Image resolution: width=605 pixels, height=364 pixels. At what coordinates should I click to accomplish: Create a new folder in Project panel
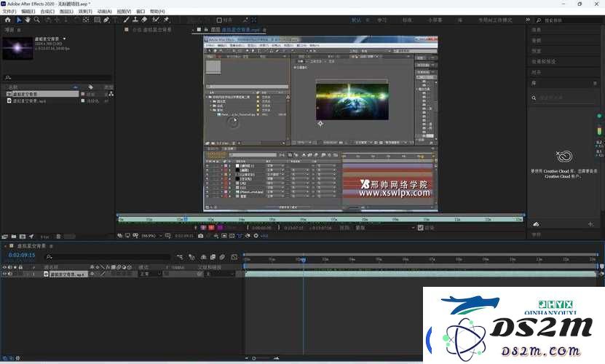(x=14, y=237)
